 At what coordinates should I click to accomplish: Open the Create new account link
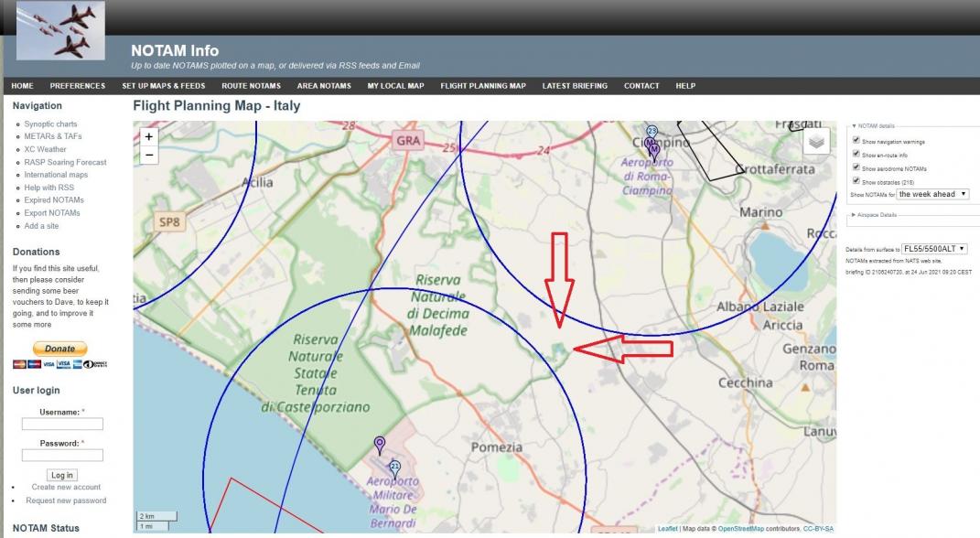coord(66,488)
